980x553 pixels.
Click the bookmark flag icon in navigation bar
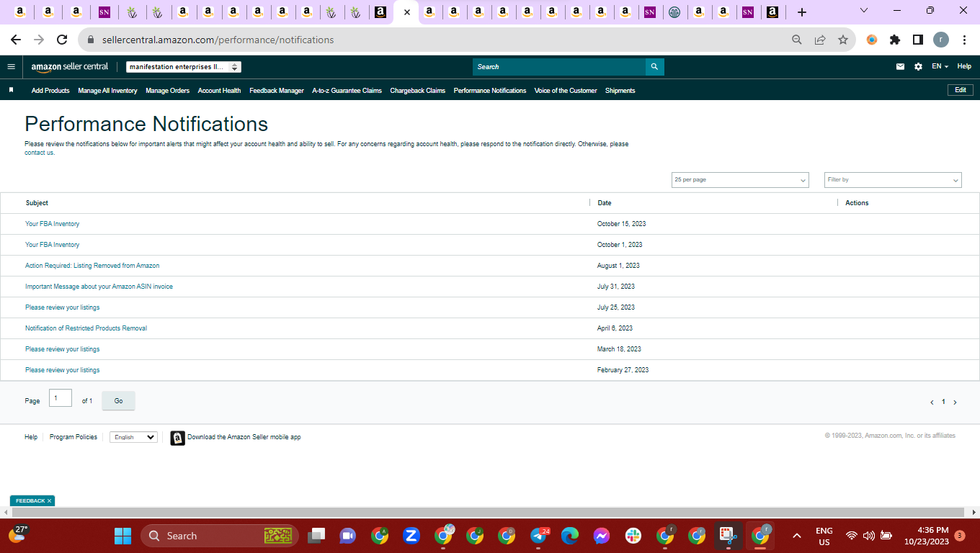[11, 90]
